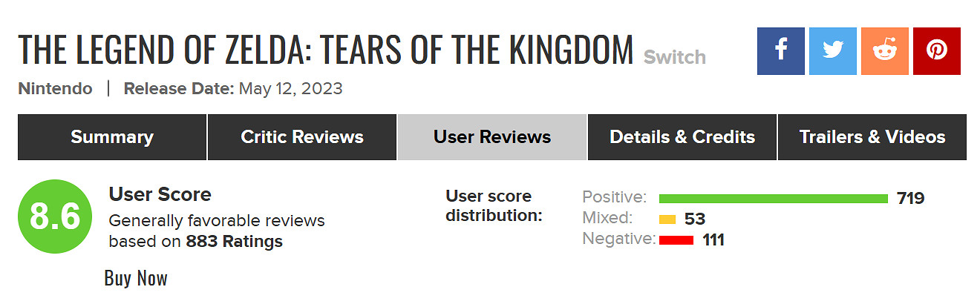
Task: Open the 719 positive reviews count
Action: [910, 198]
